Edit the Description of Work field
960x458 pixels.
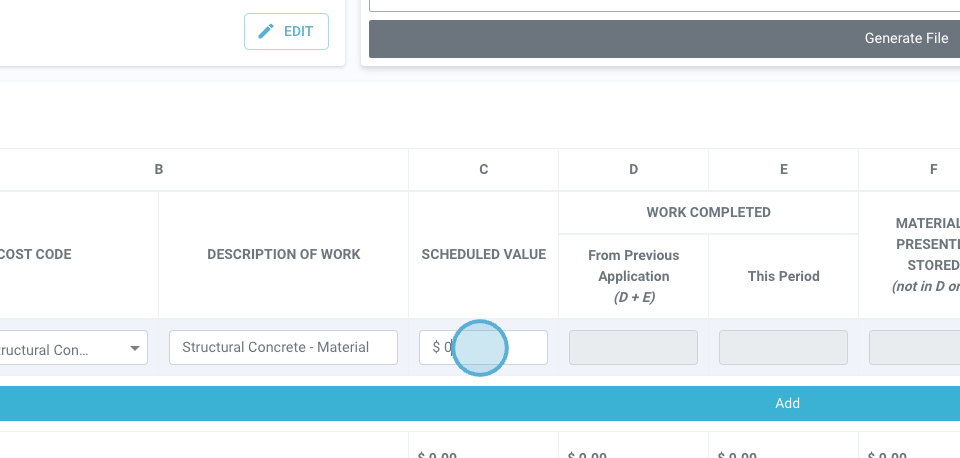(x=283, y=348)
